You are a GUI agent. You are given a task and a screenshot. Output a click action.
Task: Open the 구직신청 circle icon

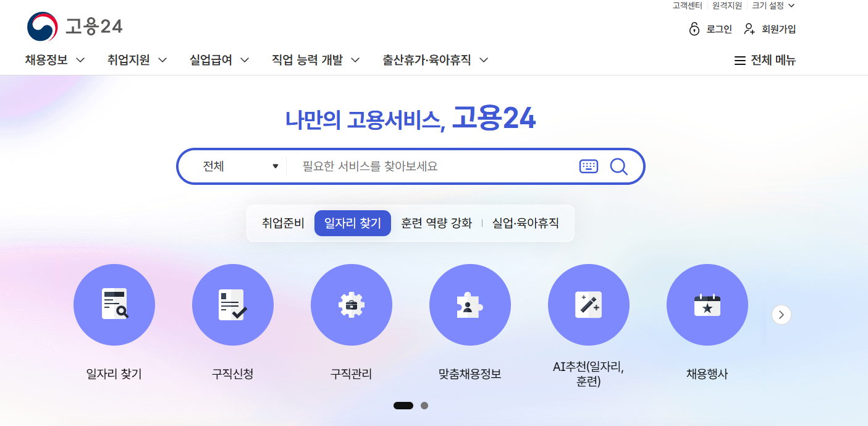point(233,305)
